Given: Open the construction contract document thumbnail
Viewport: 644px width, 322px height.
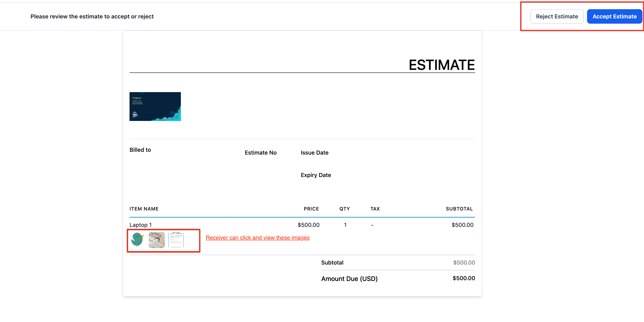Looking at the screenshot, I should [x=176, y=240].
